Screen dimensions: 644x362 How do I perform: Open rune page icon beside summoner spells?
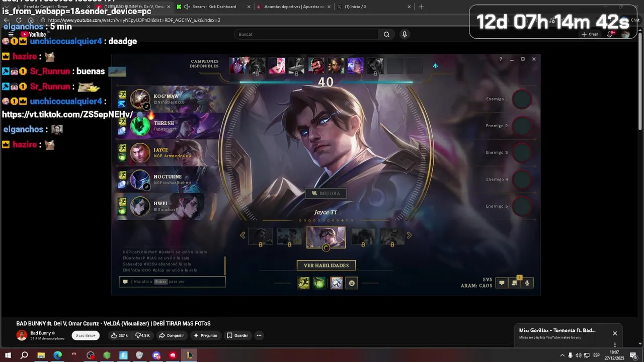pyautogui.click(x=337, y=283)
